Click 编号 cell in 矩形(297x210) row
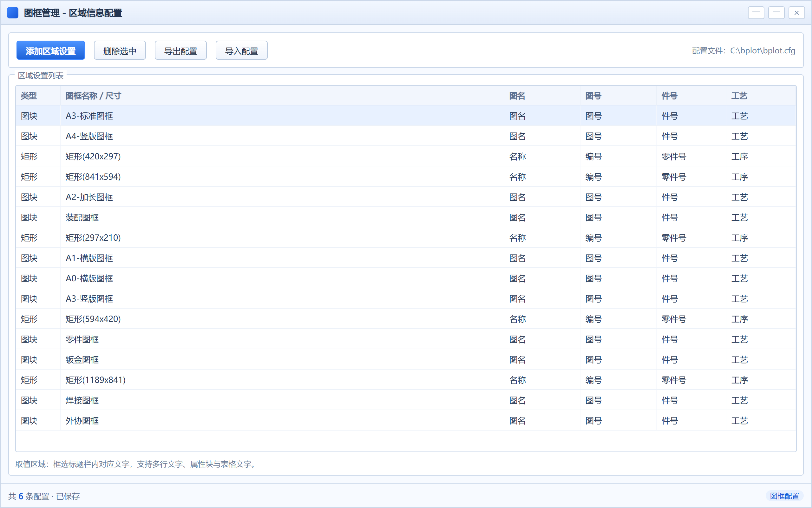812x508 pixels. click(618, 238)
